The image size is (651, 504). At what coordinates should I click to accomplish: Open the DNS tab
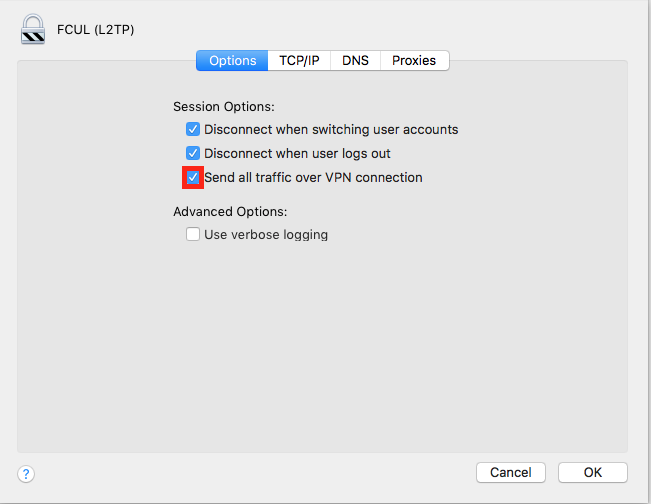click(x=355, y=61)
